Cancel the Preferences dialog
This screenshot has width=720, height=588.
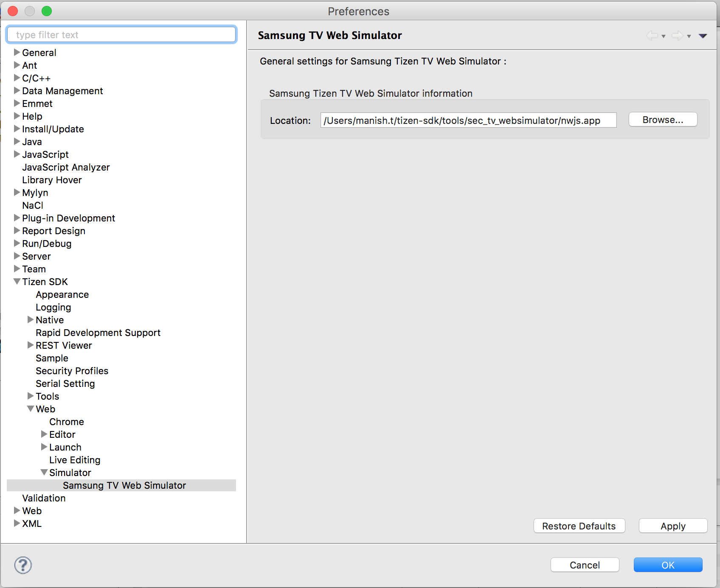pos(585,565)
